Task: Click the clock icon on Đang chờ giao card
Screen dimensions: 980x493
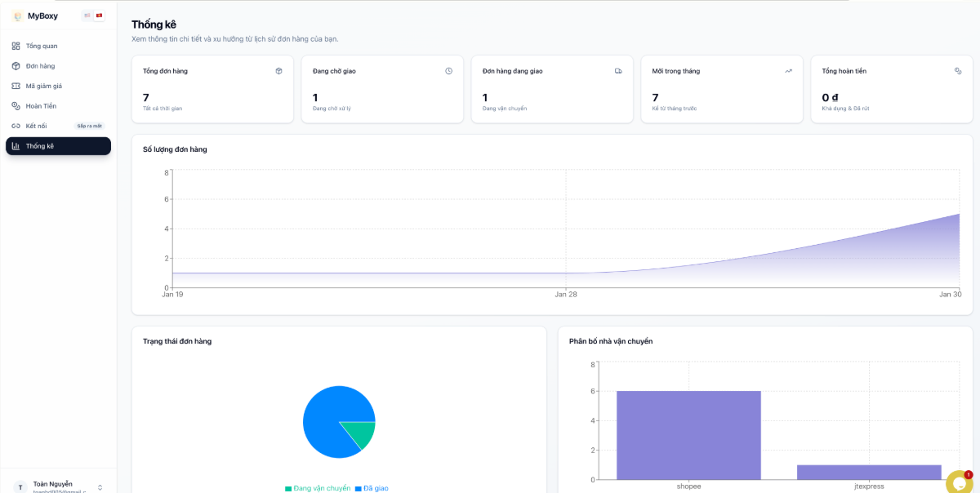Action: click(x=448, y=71)
